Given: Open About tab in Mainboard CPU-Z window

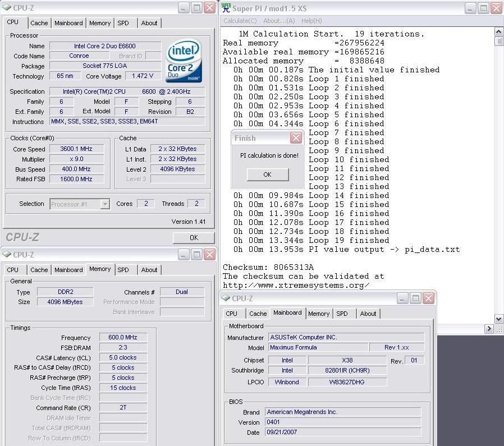Looking at the screenshot, I should pos(368,314).
